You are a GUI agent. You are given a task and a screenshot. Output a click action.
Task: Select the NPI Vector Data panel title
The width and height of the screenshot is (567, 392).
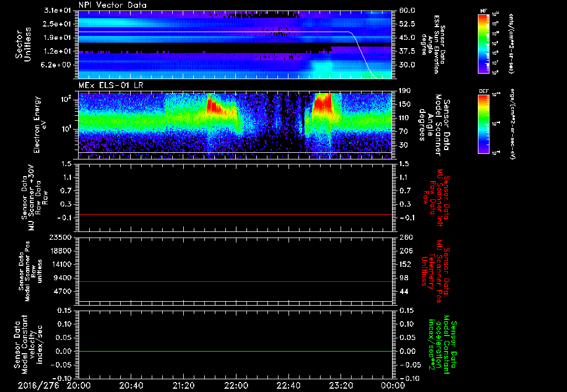112,5
